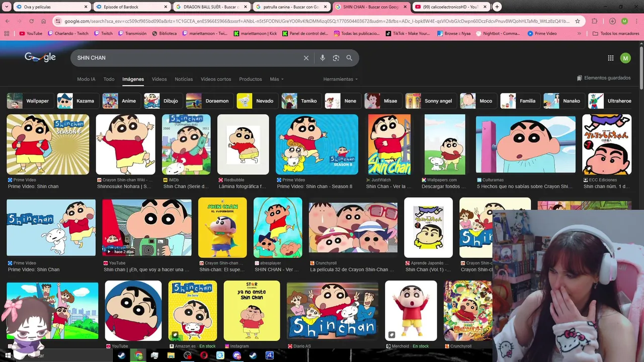Screen dimensions: 644x362
Task: Open the tab search dropdown arrow
Action: (x=7, y=7)
